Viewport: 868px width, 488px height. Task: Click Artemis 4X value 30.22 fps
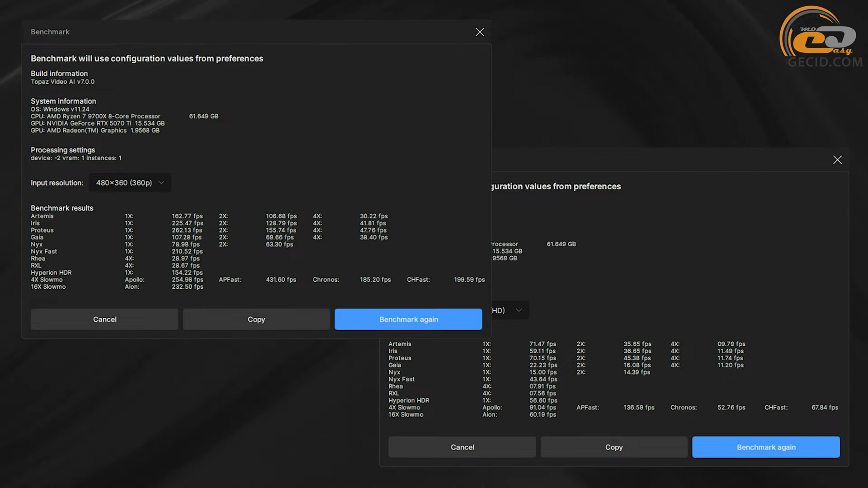(x=373, y=216)
